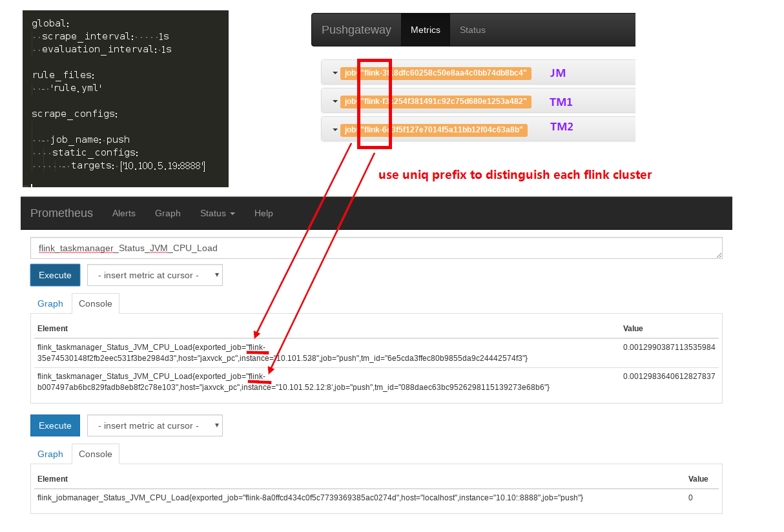784x532 pixels.
Task: Click the Element header in first result table
Action: 52,329
